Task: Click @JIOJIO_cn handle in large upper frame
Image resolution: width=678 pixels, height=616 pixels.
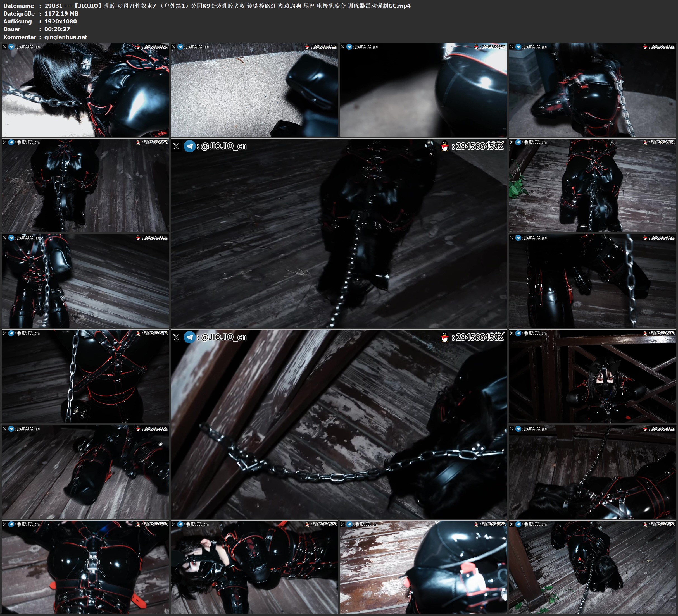Action: click(x=223, y=146)
